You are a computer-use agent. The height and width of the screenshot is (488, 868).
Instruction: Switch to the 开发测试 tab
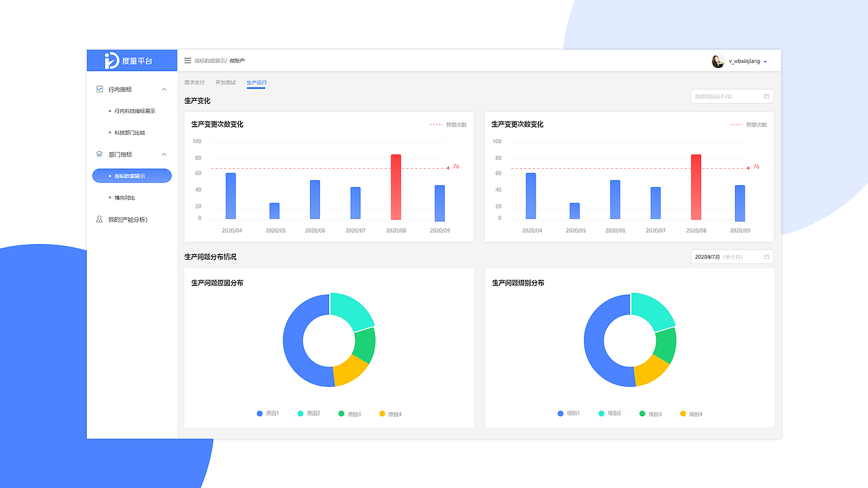(x=225, y=82)
